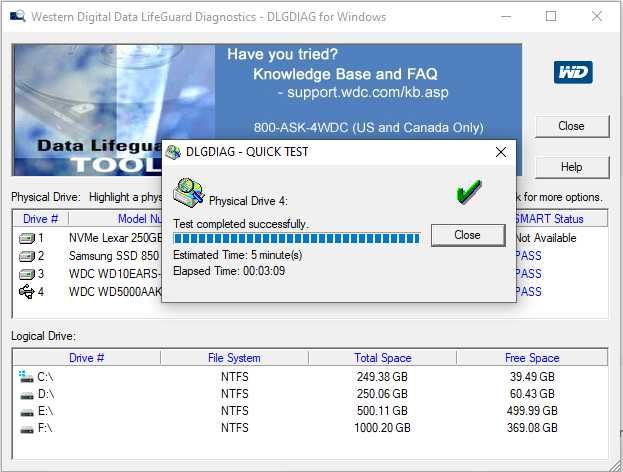Click the E:\ logical drive icon
This screenshot has height=472, width=623.
coord(27,412)
